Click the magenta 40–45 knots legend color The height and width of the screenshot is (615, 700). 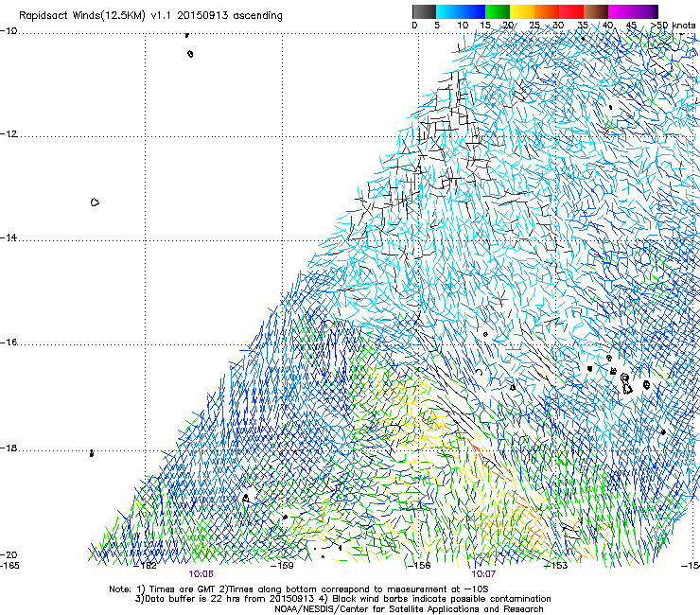[621, 11]
